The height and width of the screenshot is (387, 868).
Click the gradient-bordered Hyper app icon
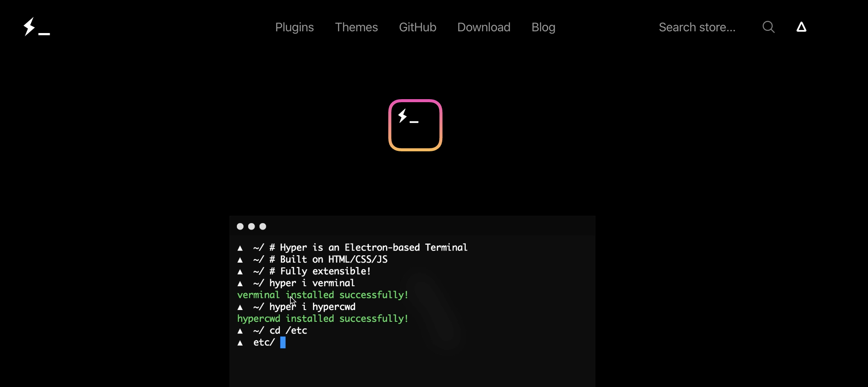click(415, 125)
